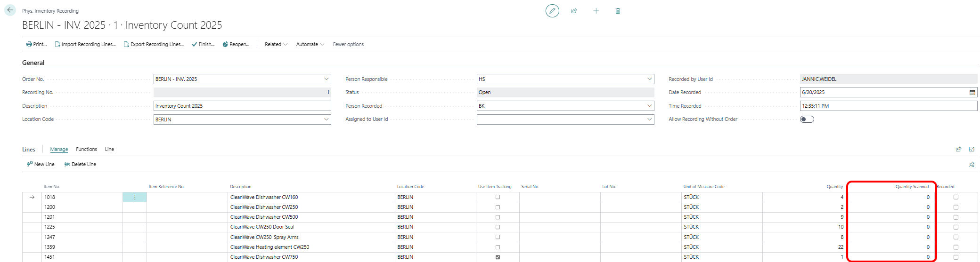
Task: Click the back arrow icon
Action: click(x=10, y=10)
